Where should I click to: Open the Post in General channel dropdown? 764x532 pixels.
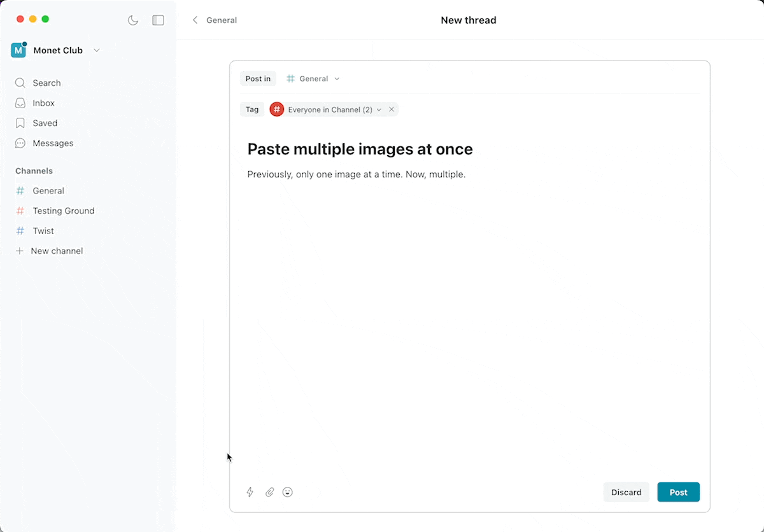click(x=313, y=79)
